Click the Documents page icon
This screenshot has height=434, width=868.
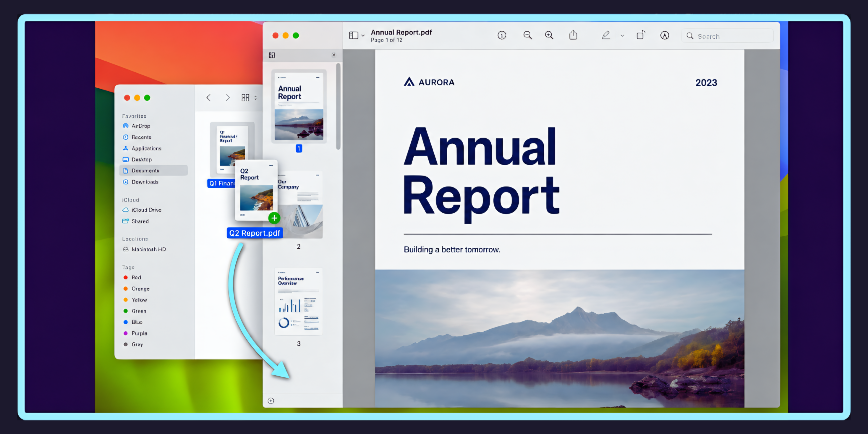tap(125, 171)
